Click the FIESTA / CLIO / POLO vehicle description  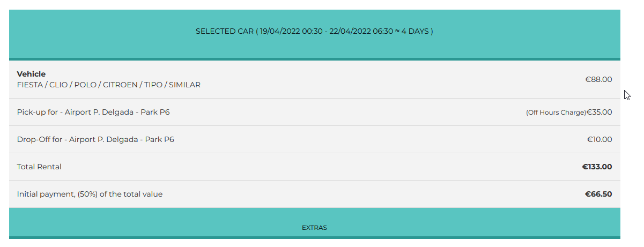[x=109, y=85]
